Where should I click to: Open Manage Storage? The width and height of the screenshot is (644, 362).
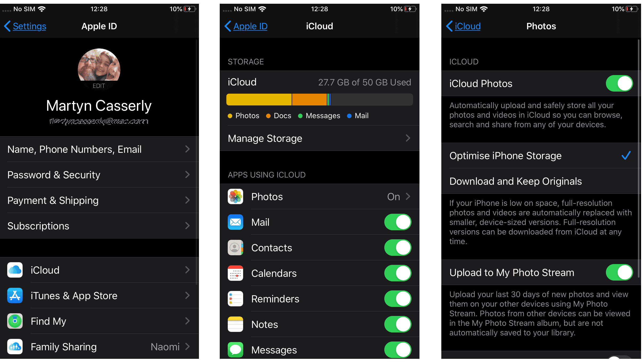[x=320, y=138]
